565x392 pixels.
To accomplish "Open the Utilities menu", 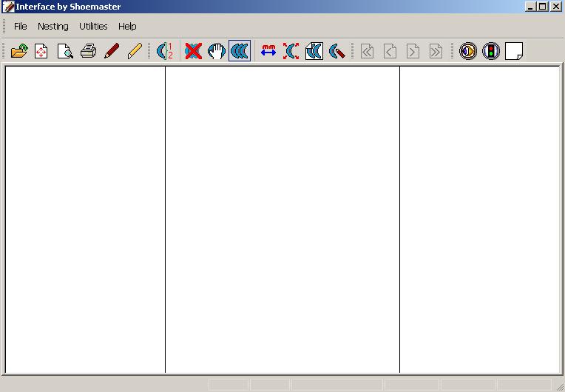I will [93, 27].
